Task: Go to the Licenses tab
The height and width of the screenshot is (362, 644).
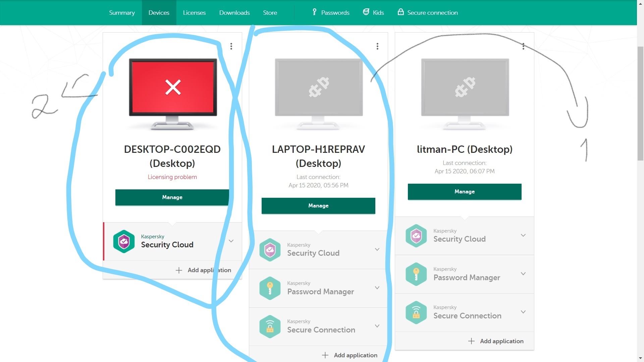Action: click(x=194, y=13)
